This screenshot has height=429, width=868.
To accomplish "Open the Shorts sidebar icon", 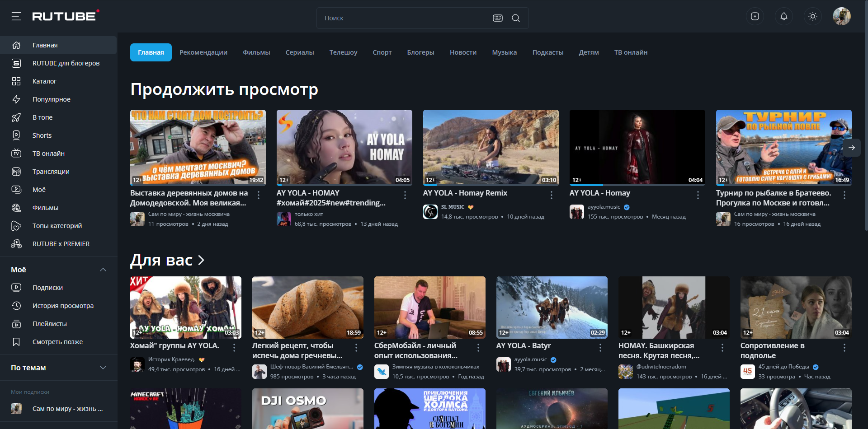I will 16,135.
